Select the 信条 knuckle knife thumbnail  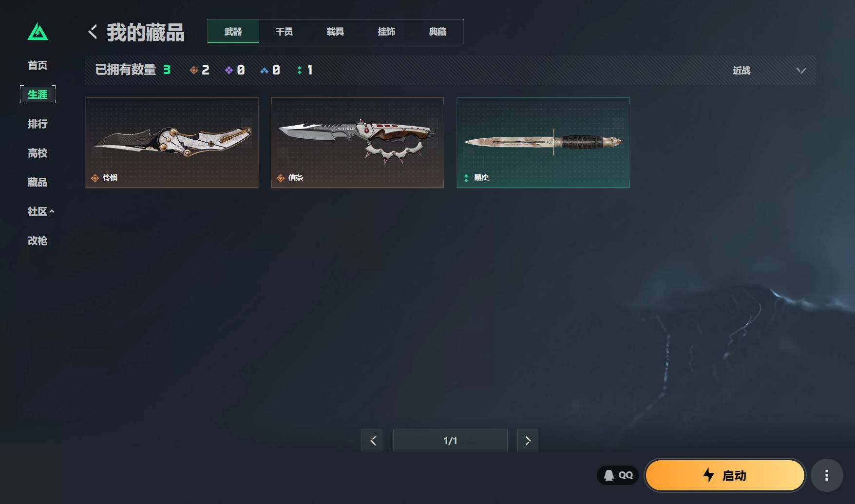[358, 142]
